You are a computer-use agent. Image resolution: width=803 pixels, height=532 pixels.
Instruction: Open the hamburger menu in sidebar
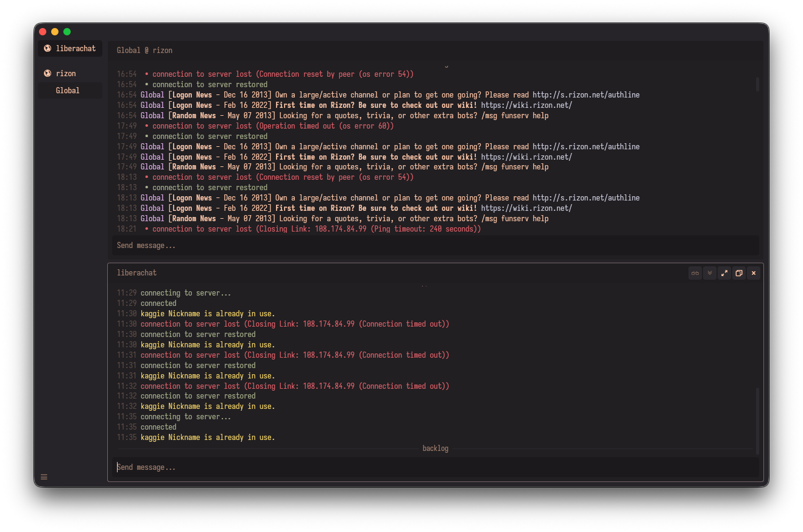point(44,477)
